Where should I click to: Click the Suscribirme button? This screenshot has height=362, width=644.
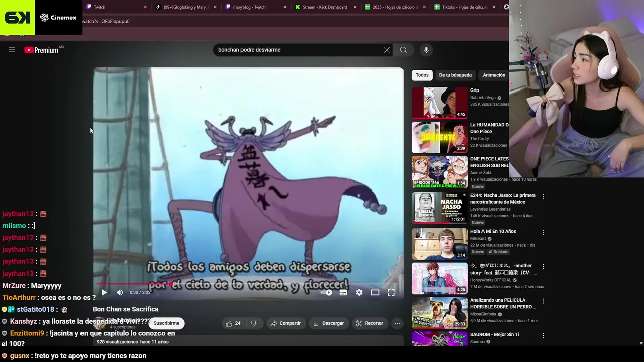point(167,323)
